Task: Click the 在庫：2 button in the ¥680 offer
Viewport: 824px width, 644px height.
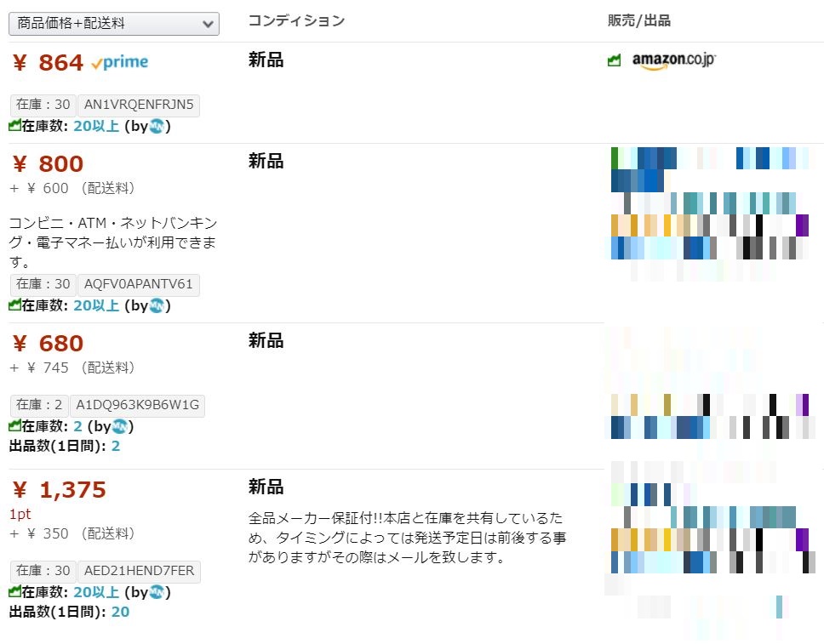Action: [39, 405]
